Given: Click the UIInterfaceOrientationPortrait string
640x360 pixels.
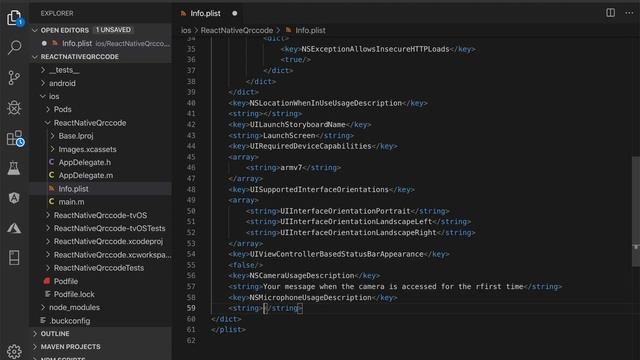Looking at the screenshot, I should coord(345,211).
